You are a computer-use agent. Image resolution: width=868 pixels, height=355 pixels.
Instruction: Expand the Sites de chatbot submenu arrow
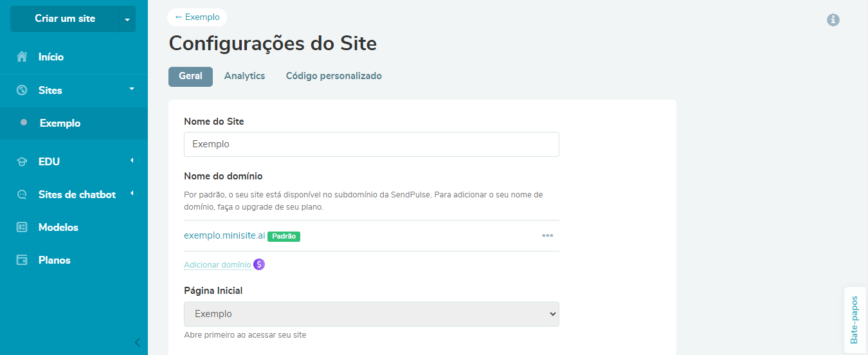point(132,193)
